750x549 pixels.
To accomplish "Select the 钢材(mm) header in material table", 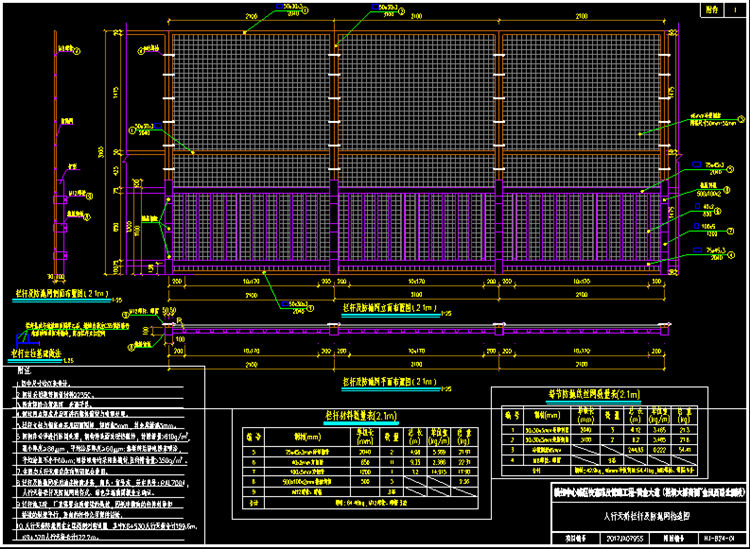I will pos(302,436).
